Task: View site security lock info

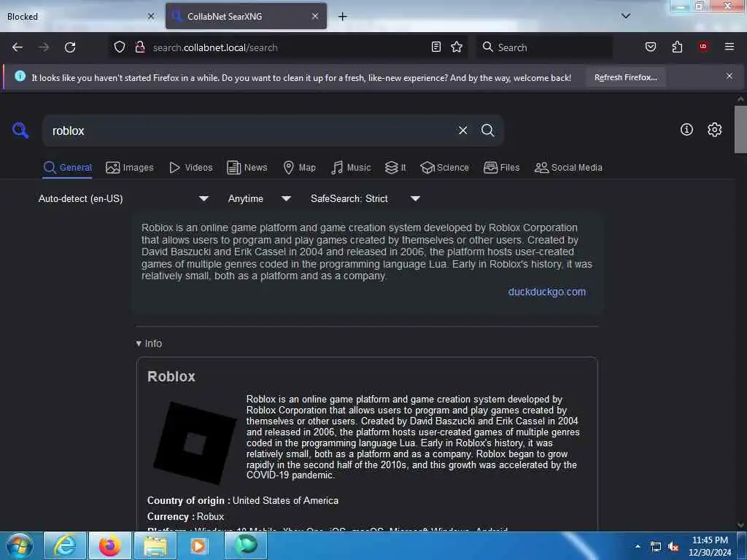Action: [140, 47]
